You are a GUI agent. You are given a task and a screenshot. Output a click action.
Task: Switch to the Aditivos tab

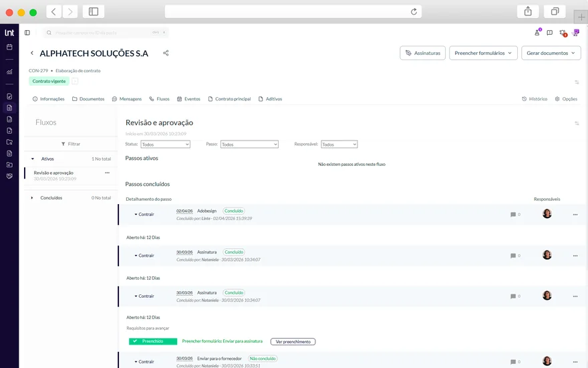coord(270,99)
